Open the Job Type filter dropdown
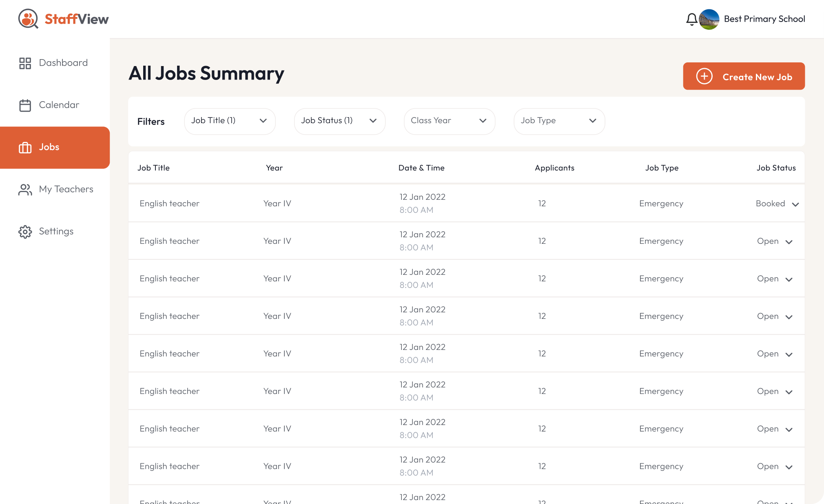This screenshot has width=824, height=504. click(x=559, y=121)
